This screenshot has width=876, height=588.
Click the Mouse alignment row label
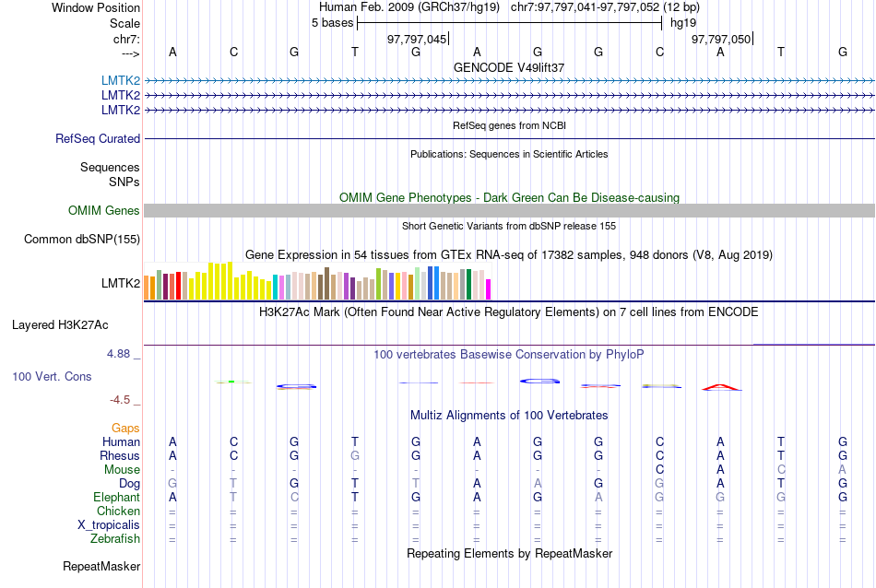click(x=122, y=470)
